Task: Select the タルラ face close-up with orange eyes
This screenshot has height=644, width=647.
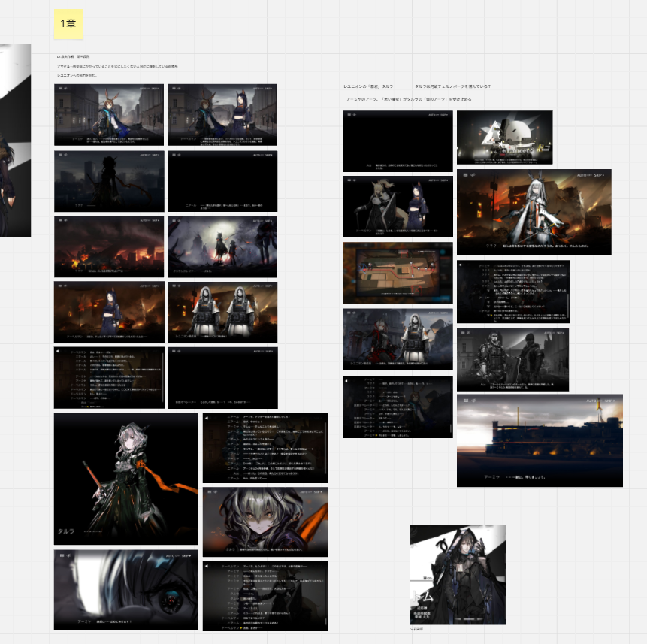Action: (x=265, y=522)
